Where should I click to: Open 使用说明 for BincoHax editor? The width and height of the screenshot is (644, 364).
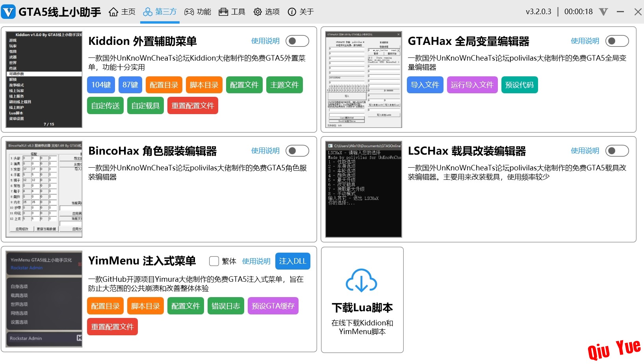[265, 151]
